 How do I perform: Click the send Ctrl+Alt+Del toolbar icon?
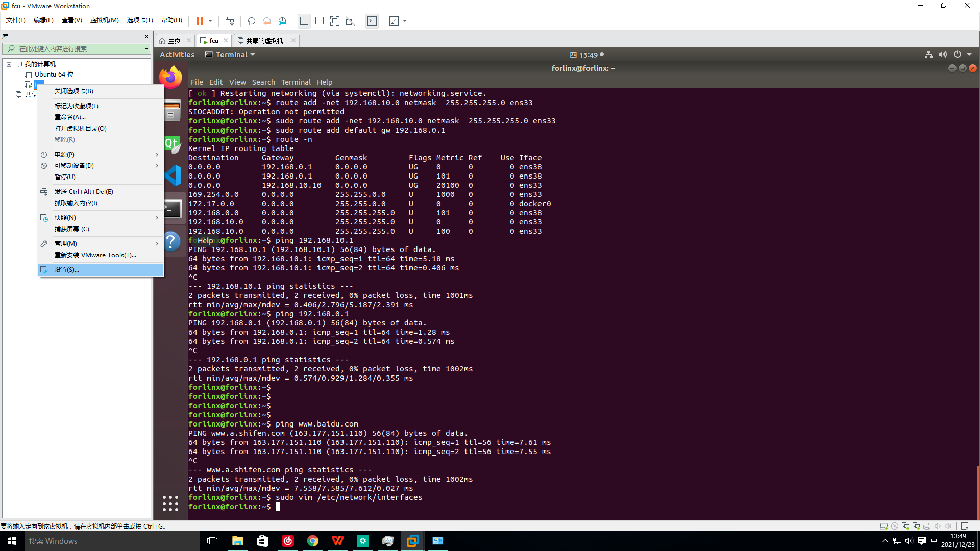pyautogui.click(x=230, y=21)
